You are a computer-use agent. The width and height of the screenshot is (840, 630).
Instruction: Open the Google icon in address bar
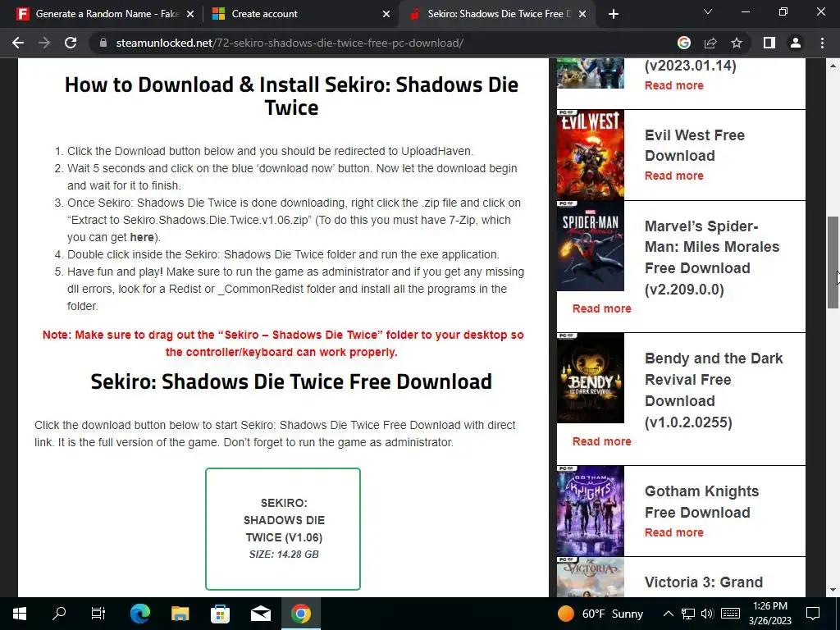684,43
